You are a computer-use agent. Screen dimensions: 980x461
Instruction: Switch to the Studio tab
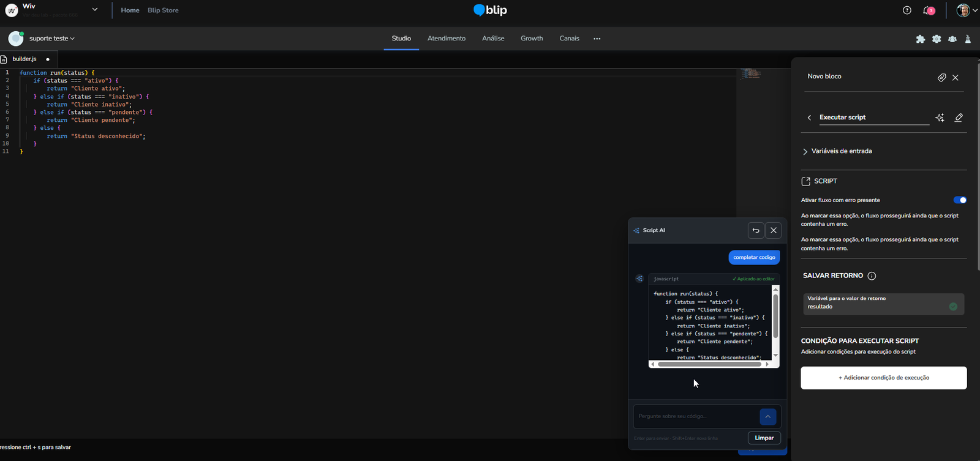pyautogui.click(x=401, y=39)
